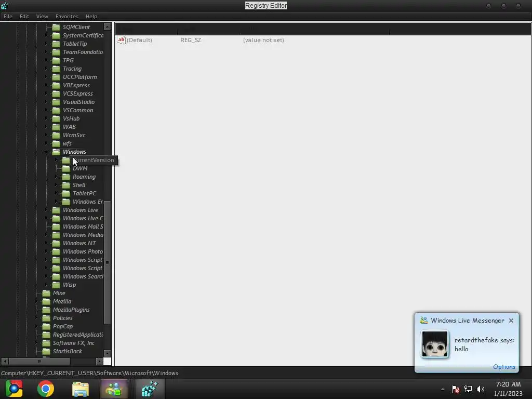Image resolution: width=532 pixels, height=399 pixels.
Task: Click the taskbar clock showing 7:20 AM
Action: [x=508, y=389]
